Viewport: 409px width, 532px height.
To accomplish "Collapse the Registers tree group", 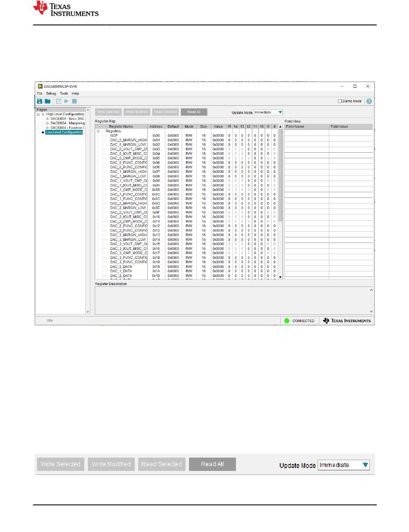I will [x=98, y=131].
